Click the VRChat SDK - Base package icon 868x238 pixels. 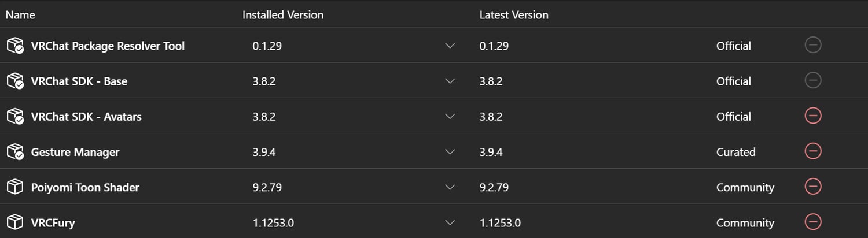click(15, 81)
